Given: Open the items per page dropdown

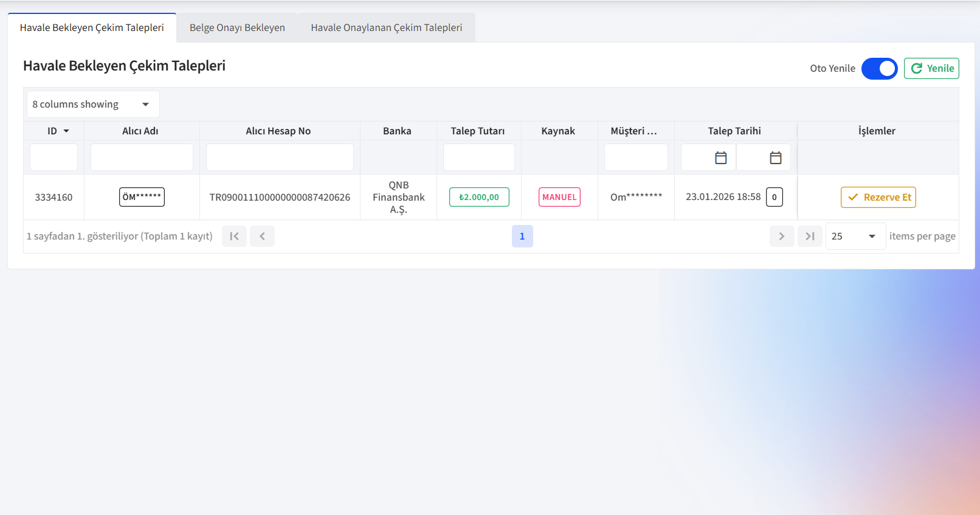Looking at the screenshot, I should (855, 236).
